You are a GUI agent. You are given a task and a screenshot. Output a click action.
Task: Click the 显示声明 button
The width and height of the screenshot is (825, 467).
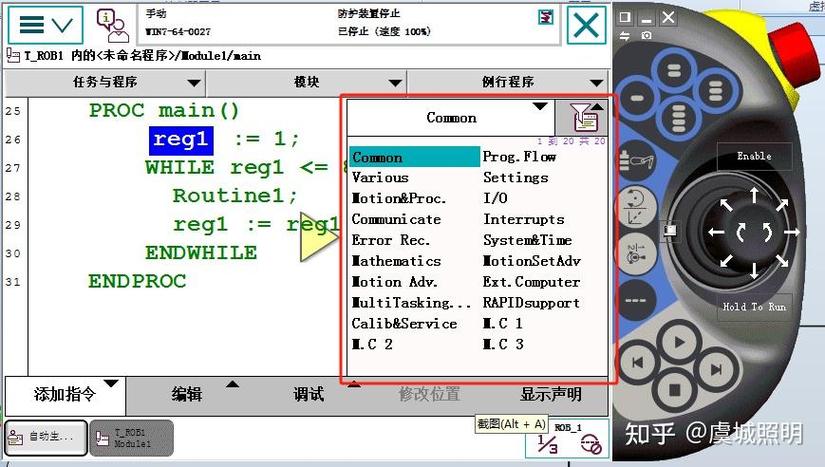[x=551, y=394]
